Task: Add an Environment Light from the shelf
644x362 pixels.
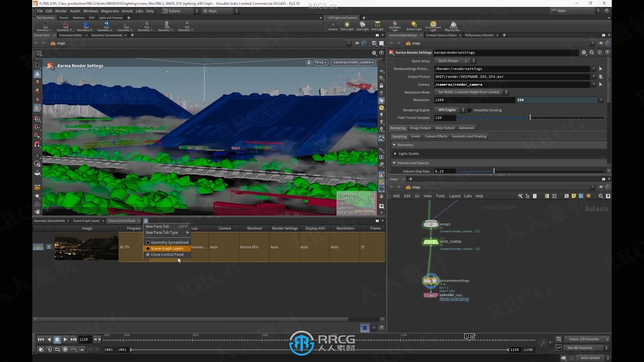Action: tap(433, 26)
